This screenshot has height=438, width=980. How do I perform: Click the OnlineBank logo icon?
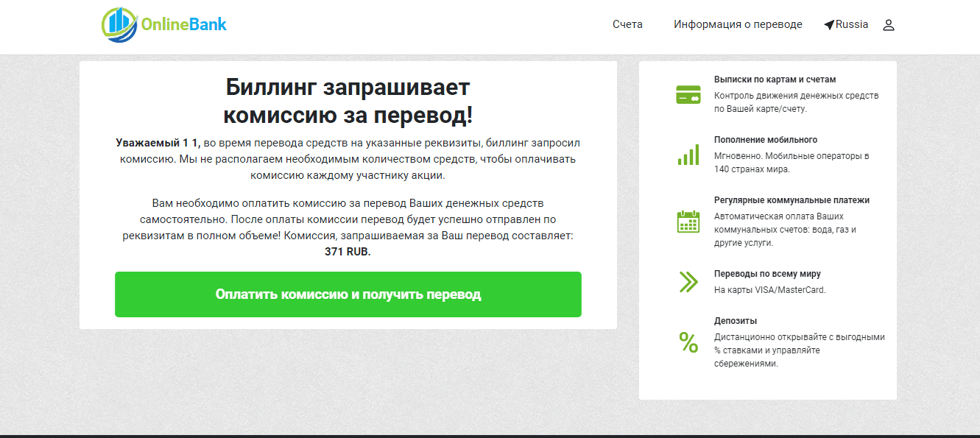118,23
